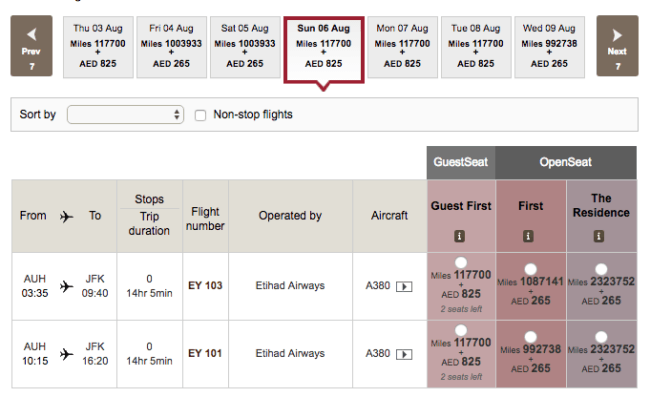The height and width of the screenshot is (397, 650).
Task: Choose Tue 08 Aug fare date
Action: coord(476,47)
